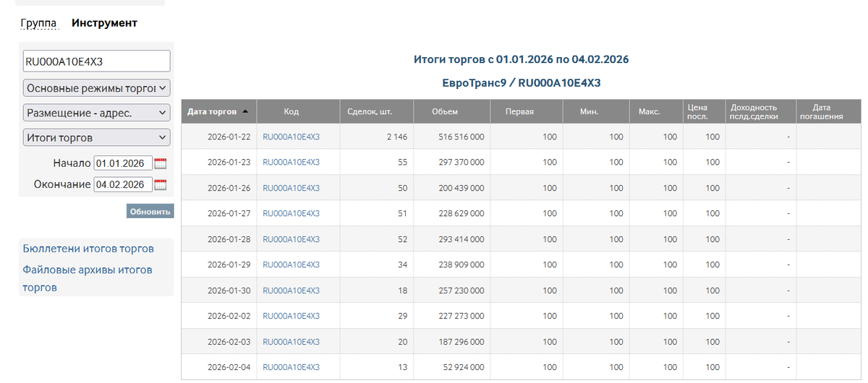Sort by the Первая column header
868x383 pixels.
521,112
